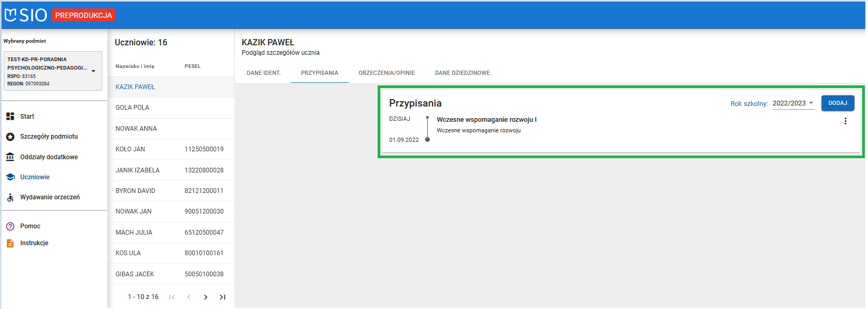Select student MACH JULIA row
The width and height of the screenshot is (868, 309).
[x=134, y=233]
